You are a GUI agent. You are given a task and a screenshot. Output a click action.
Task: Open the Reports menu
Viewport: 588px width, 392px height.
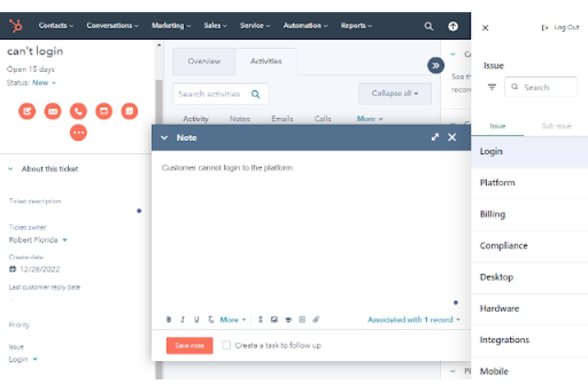pyautogui.click(x=356, y=25)
